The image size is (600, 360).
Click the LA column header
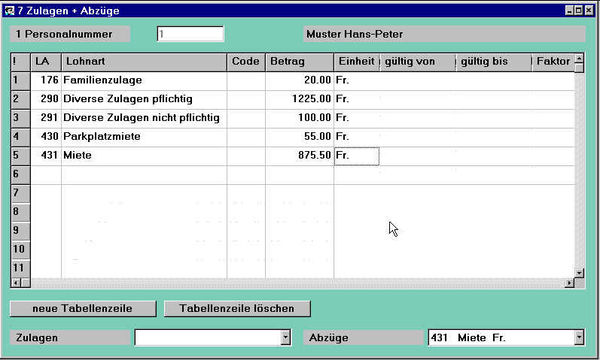(46, 62)
